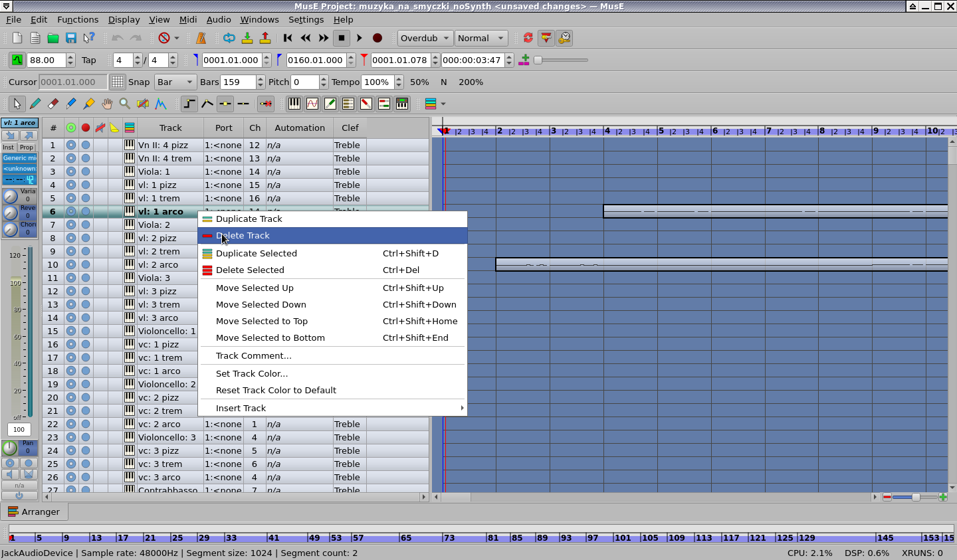Viewport: 957px width, 560px height.
Task: Select the metronome click icon in the toolbar
Action: coord(201,38)
